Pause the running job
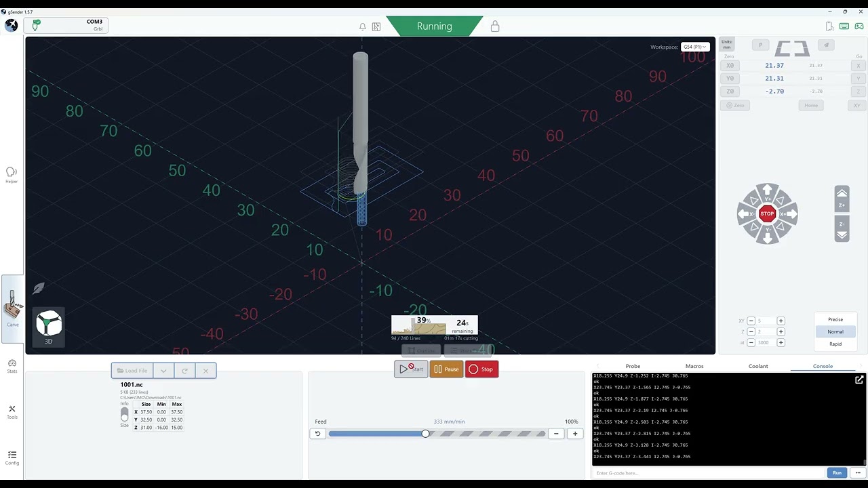 [x=446, y=369]
